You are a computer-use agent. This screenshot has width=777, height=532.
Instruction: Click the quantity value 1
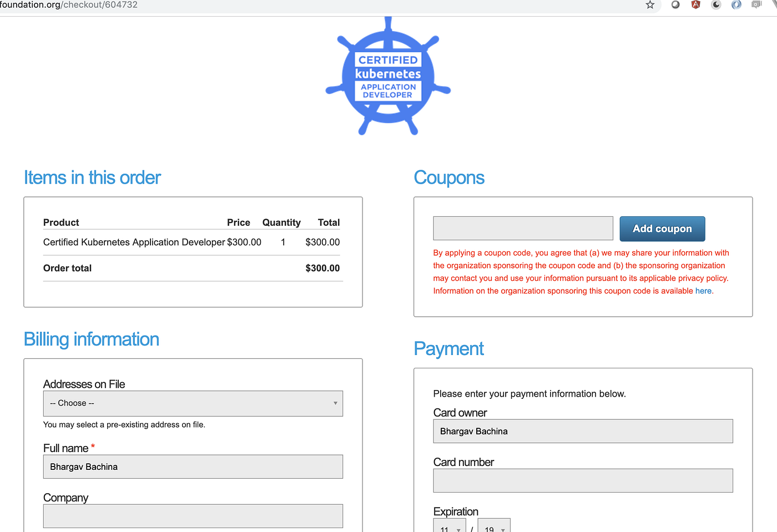[x=283, y=242]
